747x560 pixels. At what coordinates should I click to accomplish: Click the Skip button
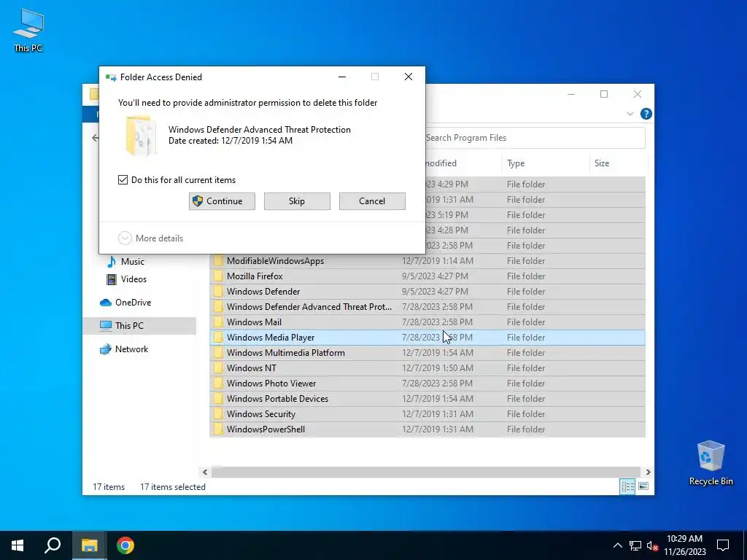[297, 201]
